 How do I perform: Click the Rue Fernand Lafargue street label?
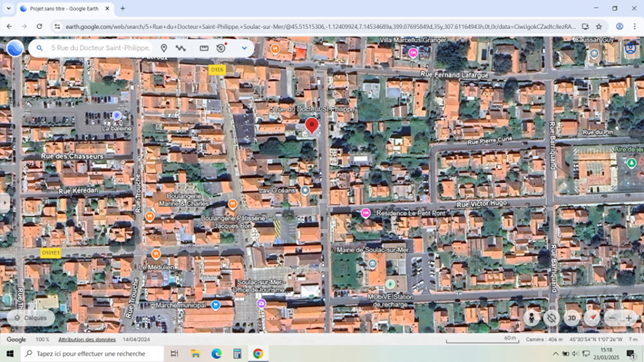coord(454,75)
